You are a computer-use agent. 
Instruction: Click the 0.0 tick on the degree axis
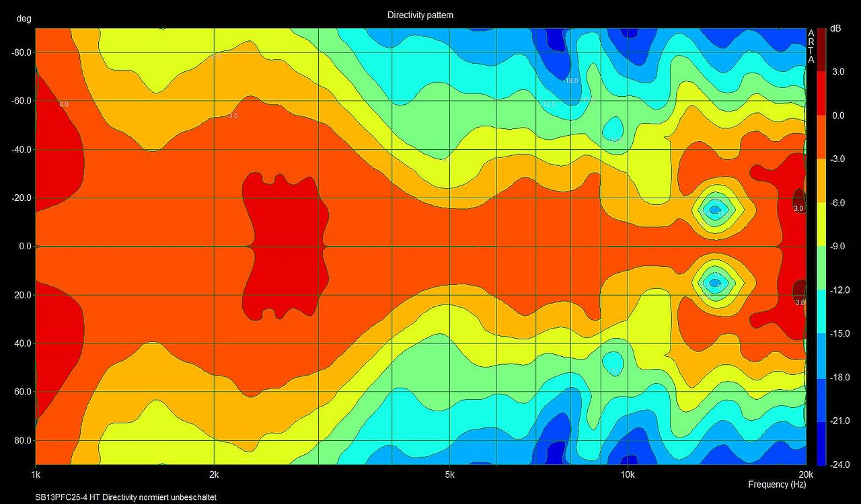tap(26, 247)
